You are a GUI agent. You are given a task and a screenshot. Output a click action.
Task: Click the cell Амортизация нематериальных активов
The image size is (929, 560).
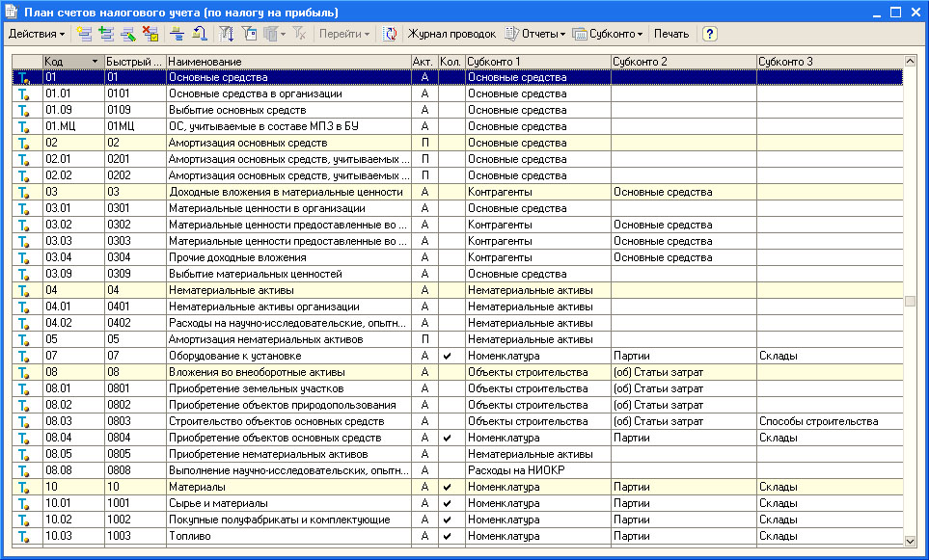coord(288,340)
